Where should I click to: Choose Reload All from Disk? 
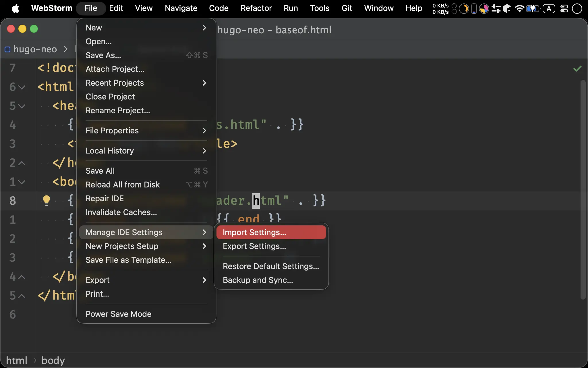coord(146,185)
